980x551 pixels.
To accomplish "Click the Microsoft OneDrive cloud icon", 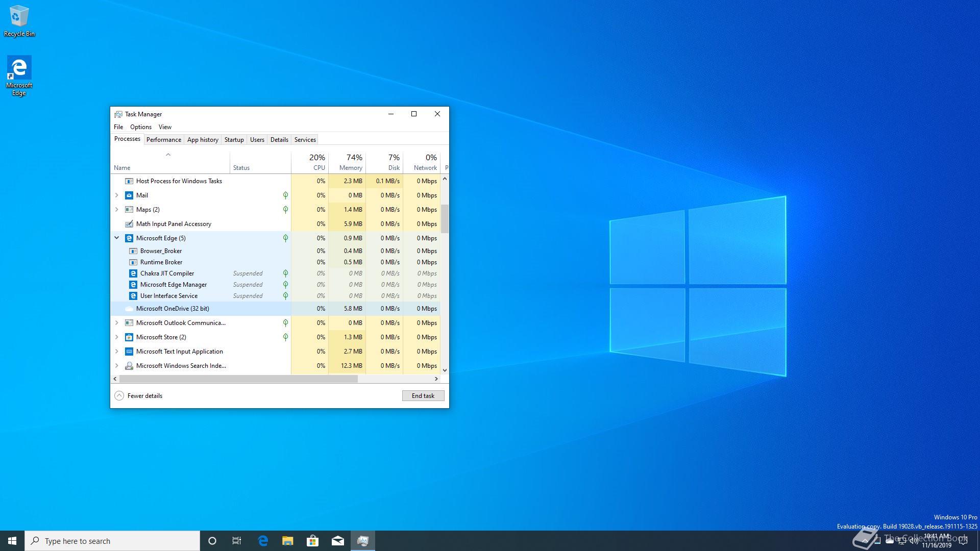I will 129,309.
